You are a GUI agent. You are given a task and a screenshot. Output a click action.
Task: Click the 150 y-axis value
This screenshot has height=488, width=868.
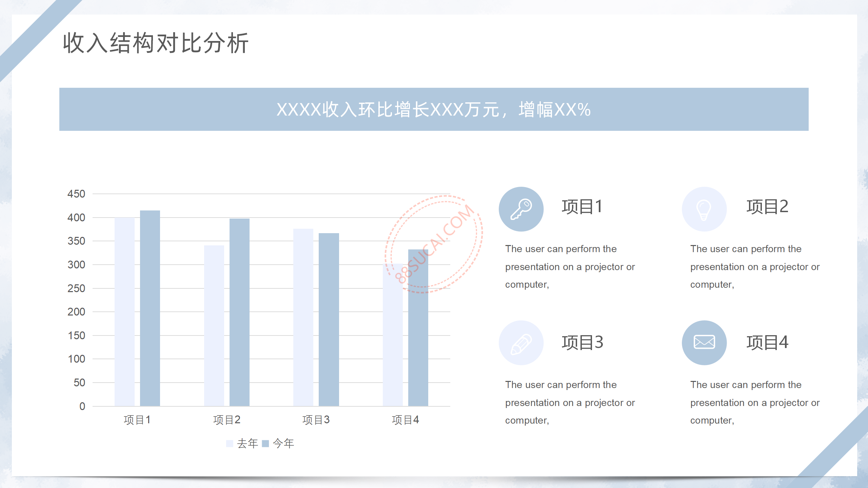[76, 335]
